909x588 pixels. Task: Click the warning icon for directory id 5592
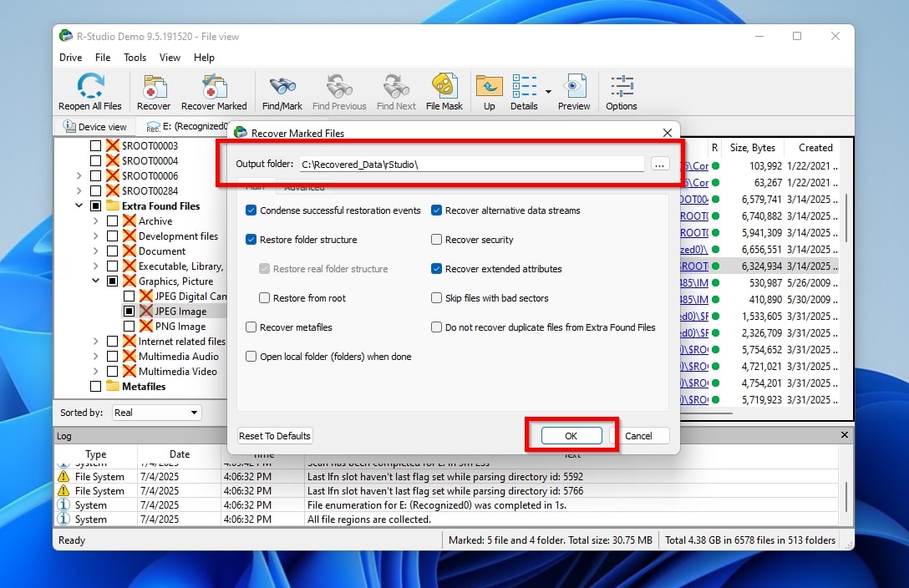tap(63, 476)
